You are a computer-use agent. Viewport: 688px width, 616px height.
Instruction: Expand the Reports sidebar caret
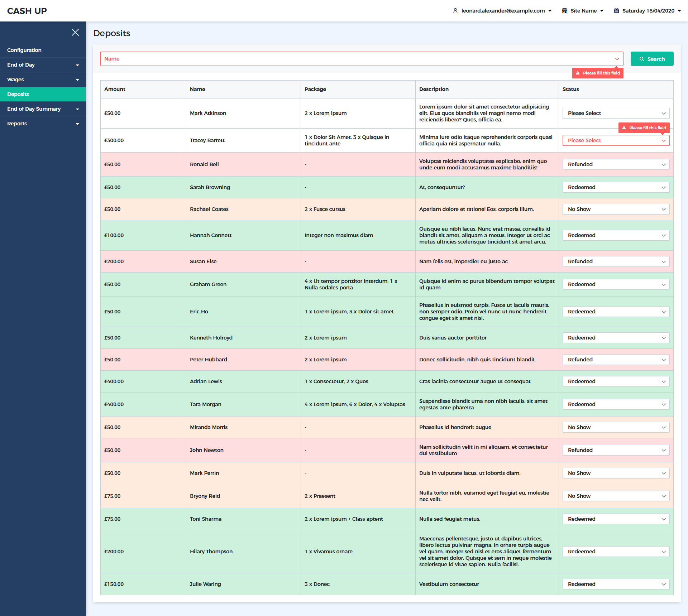[77, 124]
